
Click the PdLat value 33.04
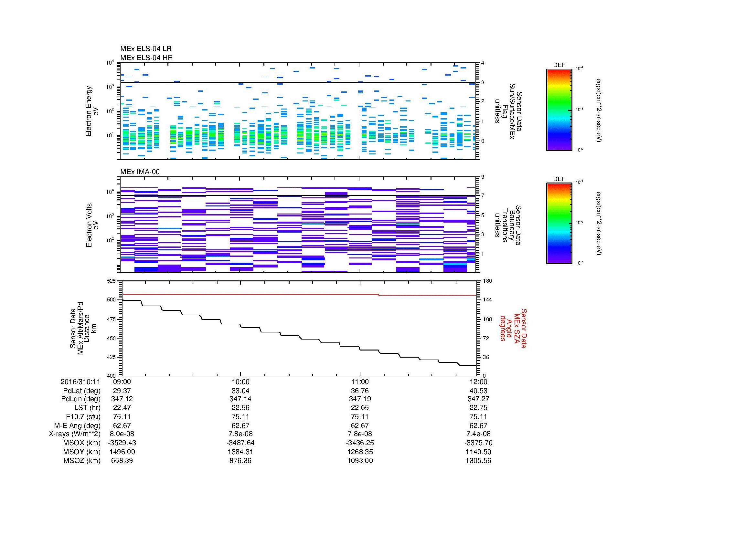[241, 391]
